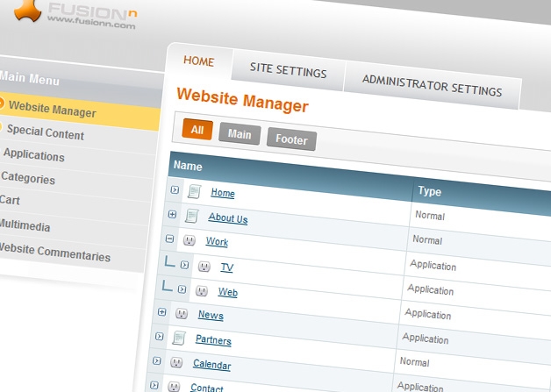Click the plug icon beside TV
This screenshot has height=392, width=551.
204,267
